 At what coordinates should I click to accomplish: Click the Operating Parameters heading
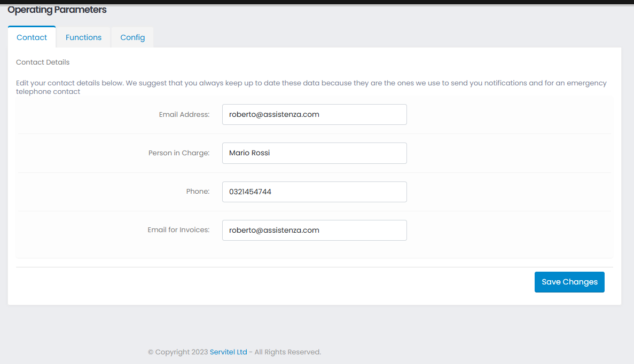click(57, 10)
